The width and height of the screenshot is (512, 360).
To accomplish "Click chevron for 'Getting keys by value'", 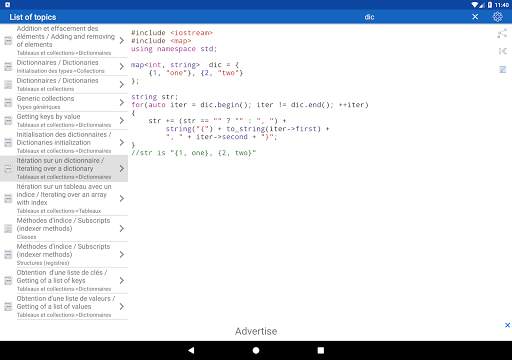I will [x=122, y=120].
